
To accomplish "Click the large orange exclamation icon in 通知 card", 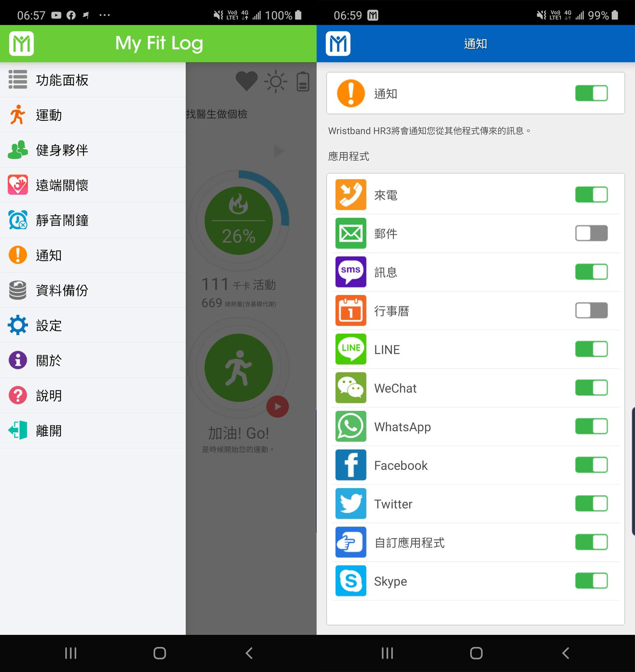I will click(351, 93).
